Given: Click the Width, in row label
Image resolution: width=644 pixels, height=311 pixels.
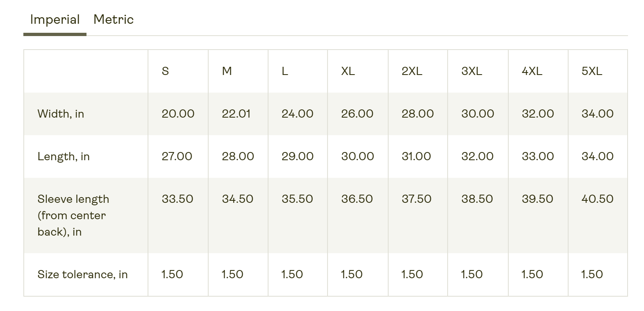Looking at the screenshot, I should coord(61,114).
